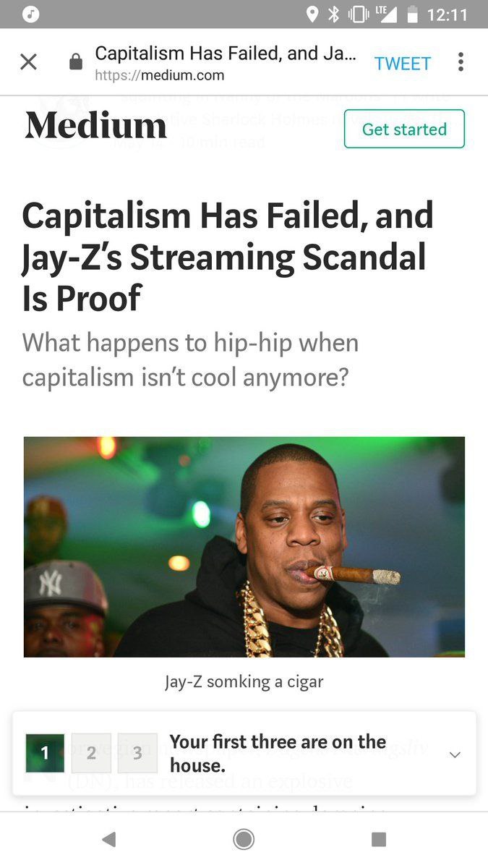Select article counter box 2
Viewport: 488px width, 868px height.
point(90,753)
